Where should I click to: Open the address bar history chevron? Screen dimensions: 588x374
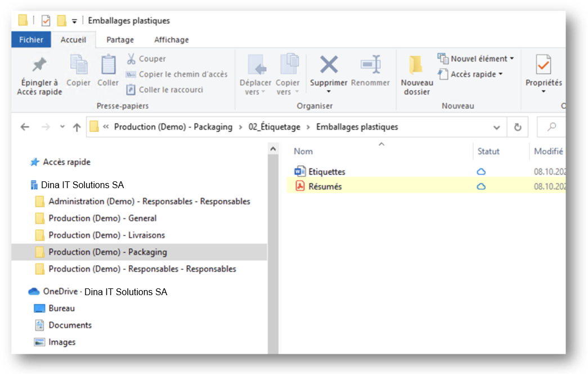coord(496,127)
